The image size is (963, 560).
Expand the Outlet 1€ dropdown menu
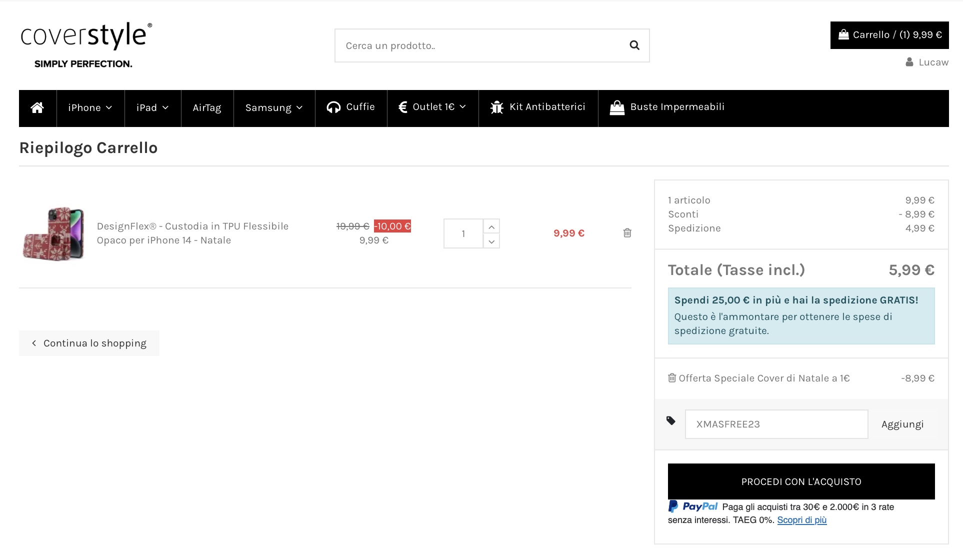433,108
